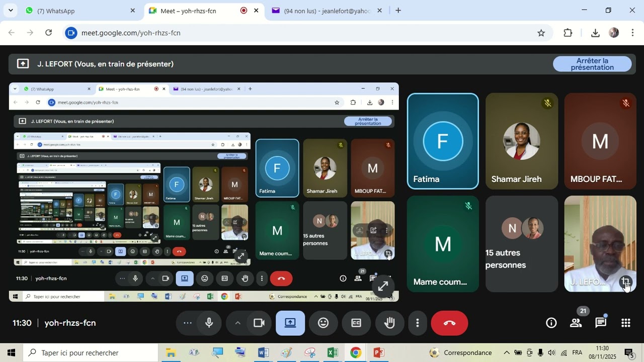This screenshot has height=362, width=644.
Task: Select Fatima's participant tile
Action: [443, 141]
